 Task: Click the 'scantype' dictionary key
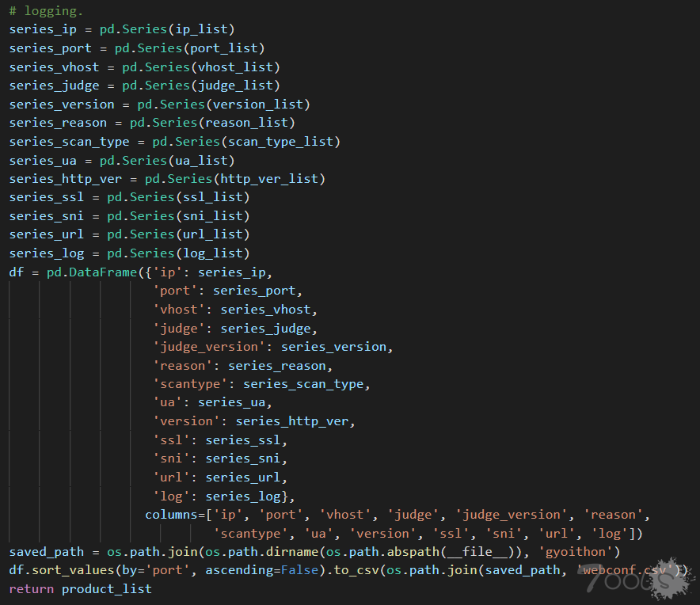(190, 384)
